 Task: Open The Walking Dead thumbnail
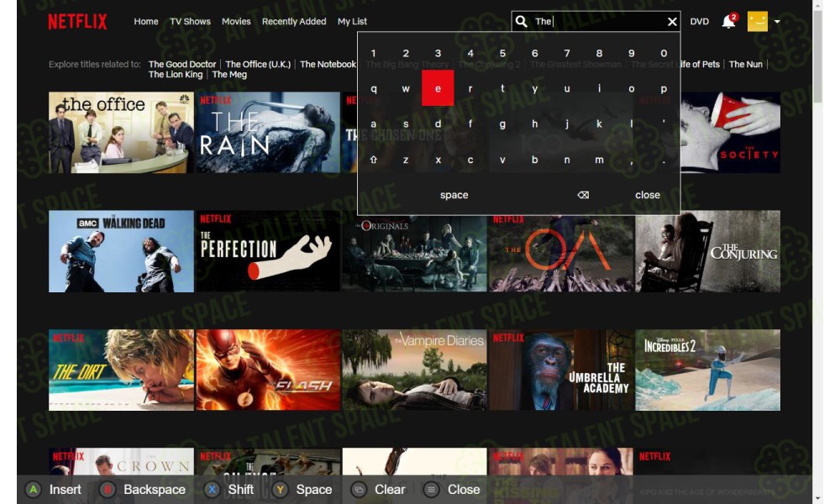click(x=121, y=251)
